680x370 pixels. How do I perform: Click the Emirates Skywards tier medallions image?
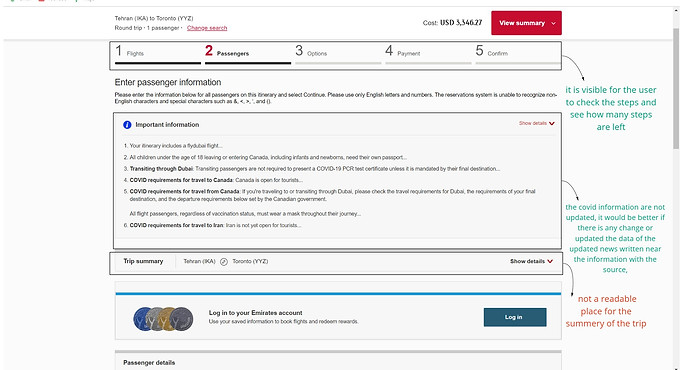coord(163,319)
